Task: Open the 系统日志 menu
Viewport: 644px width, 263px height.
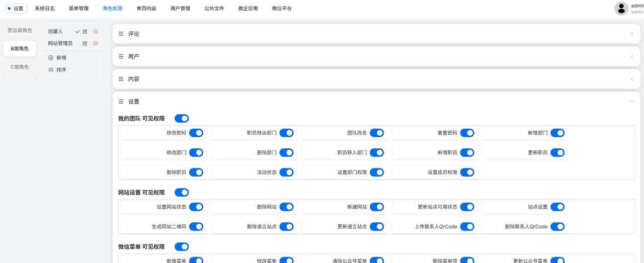Action: click(x=45, y=9)
